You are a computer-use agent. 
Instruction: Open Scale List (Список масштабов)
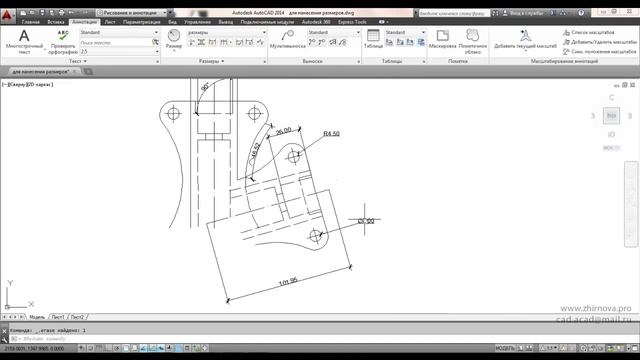589,32
